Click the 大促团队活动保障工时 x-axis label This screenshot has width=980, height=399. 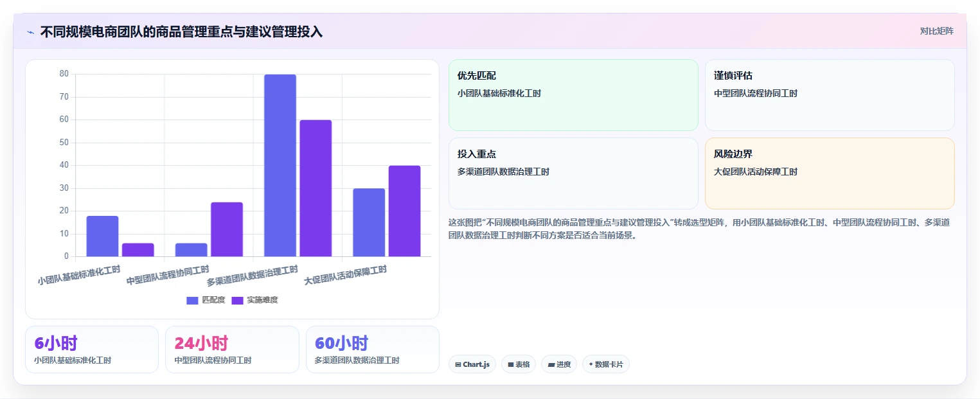coord(345,275)
